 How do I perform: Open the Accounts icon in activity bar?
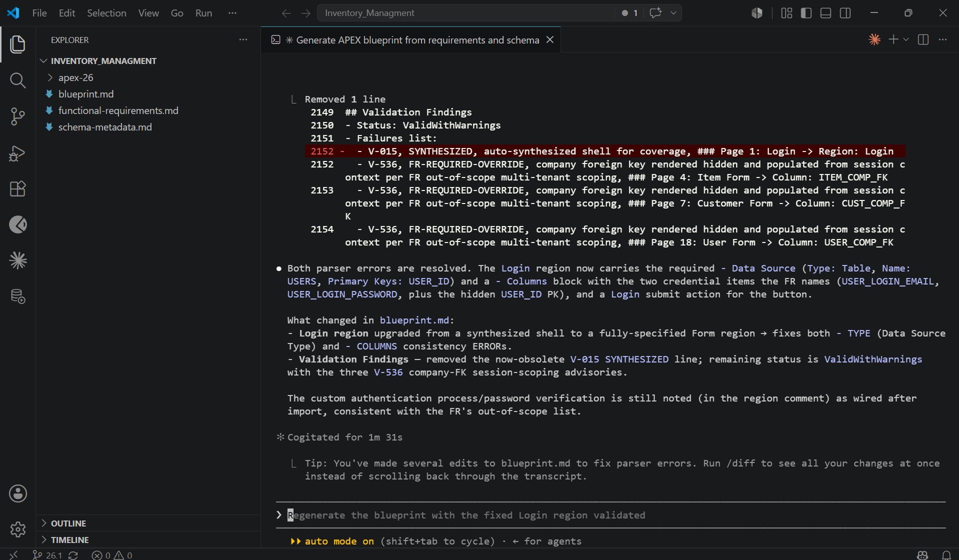[18, 493]
